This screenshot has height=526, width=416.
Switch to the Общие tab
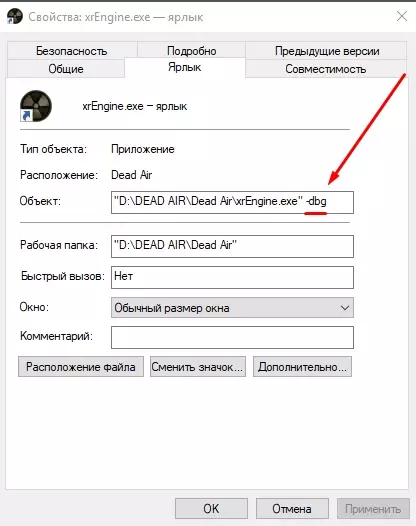click(66, 69)
